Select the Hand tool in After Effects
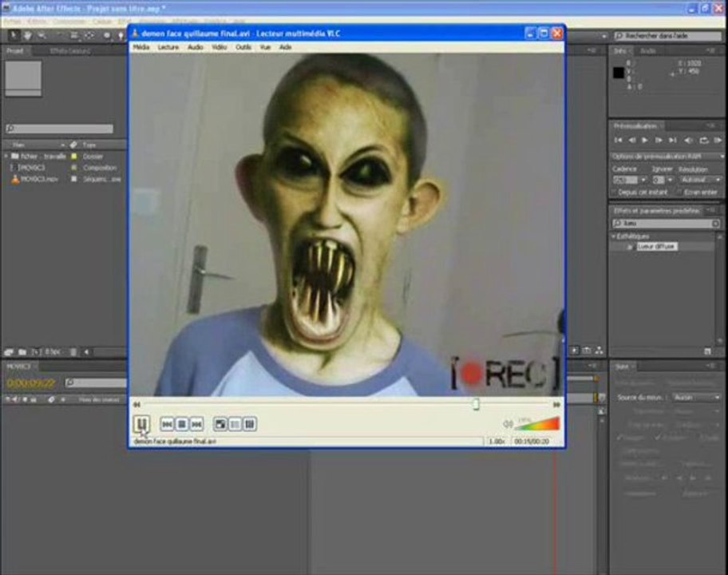This screenshot has width=728, height=575. pos(27,35)
